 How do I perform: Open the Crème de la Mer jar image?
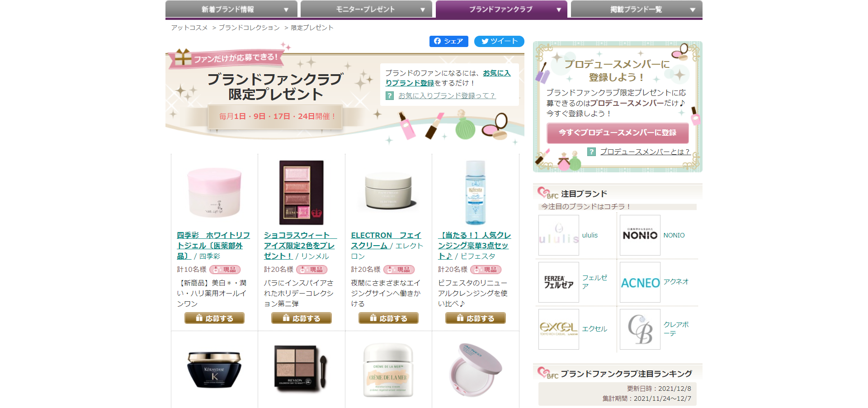(388, 370)
